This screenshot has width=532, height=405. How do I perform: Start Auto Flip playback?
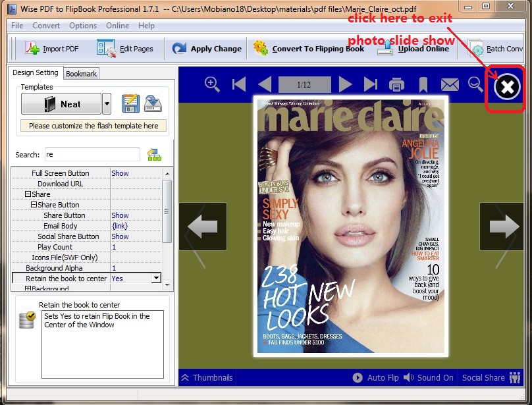click(x=375, y=377)
